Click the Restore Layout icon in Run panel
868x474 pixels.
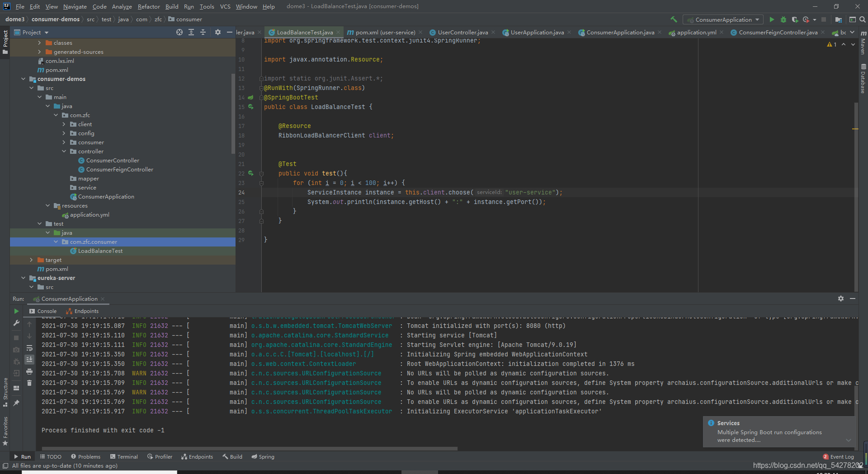click(x=16, y=388)
